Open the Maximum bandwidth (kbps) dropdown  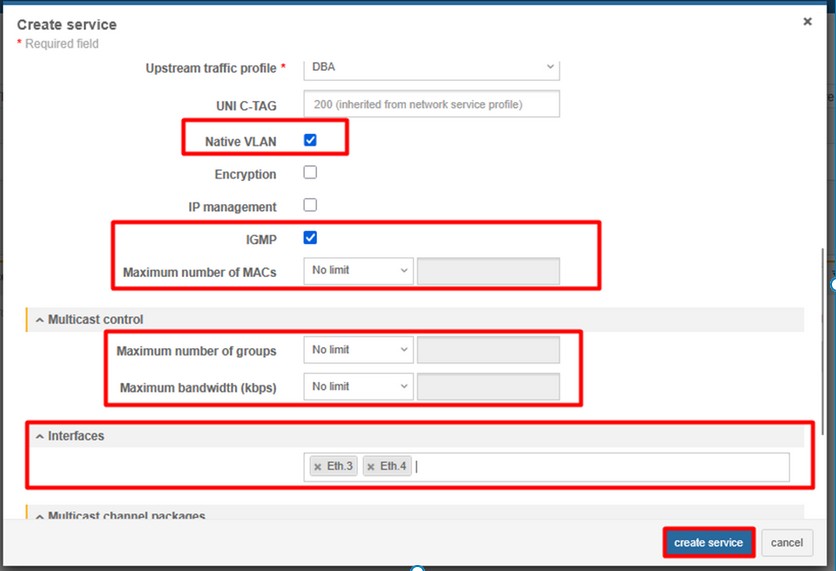tap(358, 386)
